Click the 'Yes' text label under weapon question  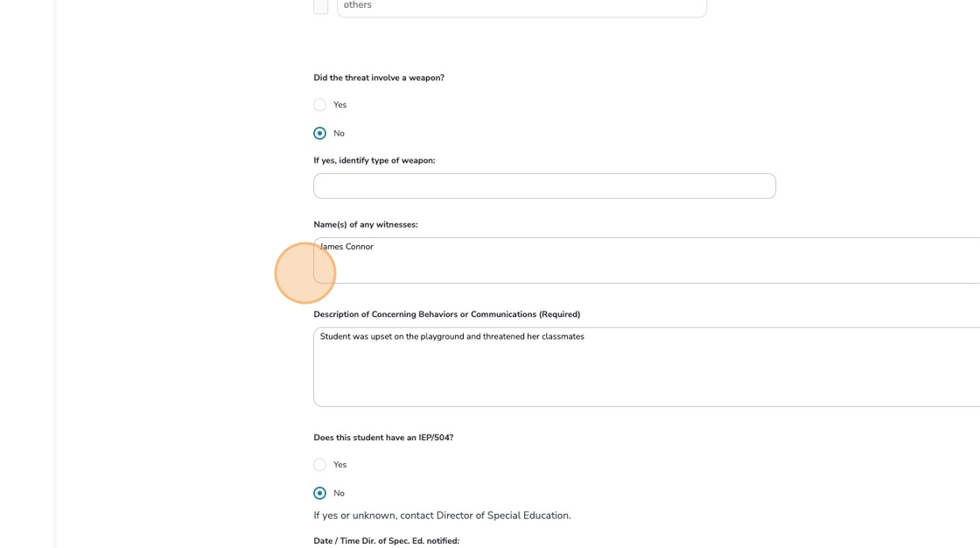(x=340, y=105)
